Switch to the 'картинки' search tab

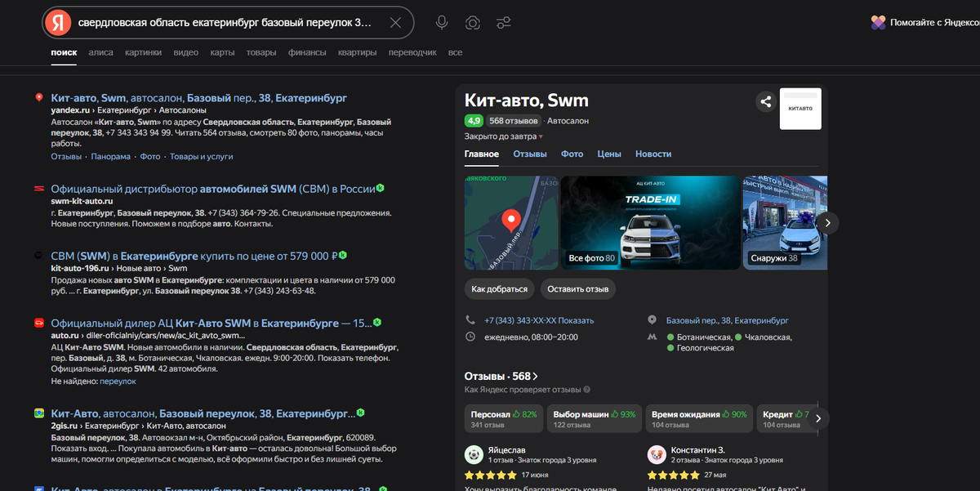pyautogui.click(x=143, y=52)
